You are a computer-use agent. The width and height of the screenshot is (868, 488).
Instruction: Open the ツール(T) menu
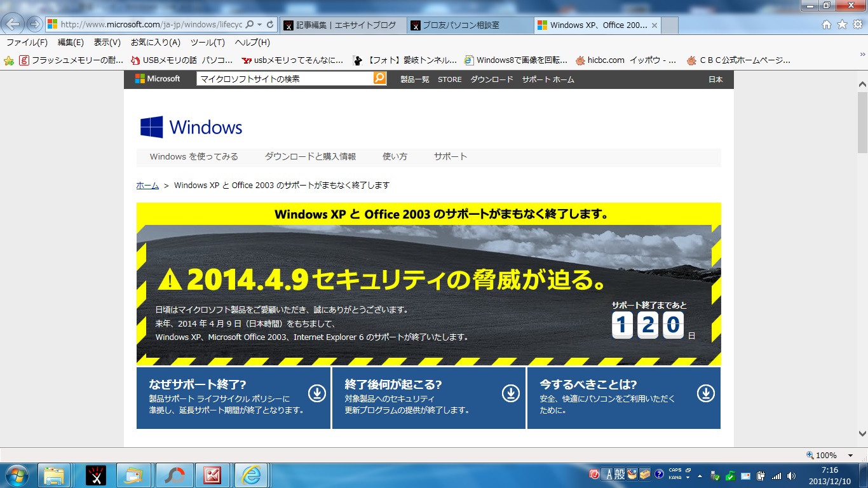coord(207,43)
